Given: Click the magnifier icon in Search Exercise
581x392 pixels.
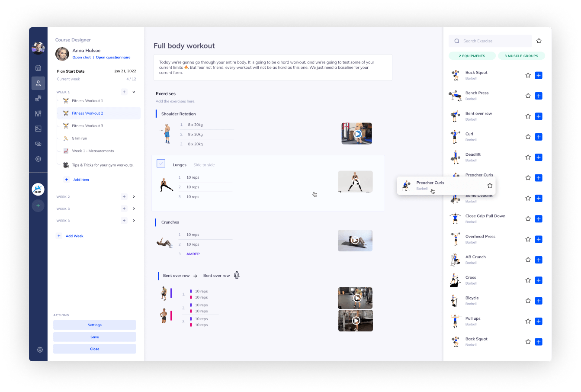Looking at the screenshot, I should pyautogui.click(x=457, y=41).
